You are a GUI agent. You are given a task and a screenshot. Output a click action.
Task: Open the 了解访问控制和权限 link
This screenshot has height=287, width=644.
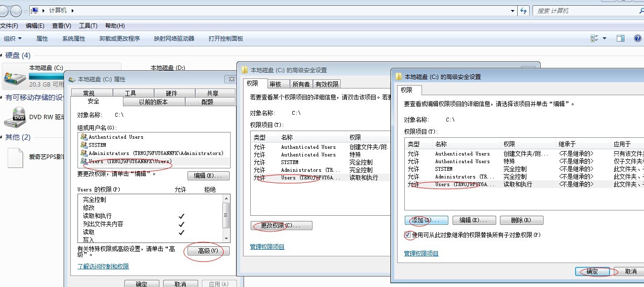point(103,266)
